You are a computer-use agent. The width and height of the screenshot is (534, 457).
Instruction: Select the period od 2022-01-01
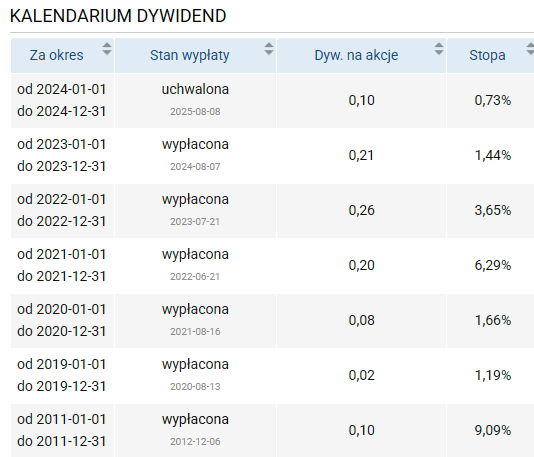pos(62,200)
